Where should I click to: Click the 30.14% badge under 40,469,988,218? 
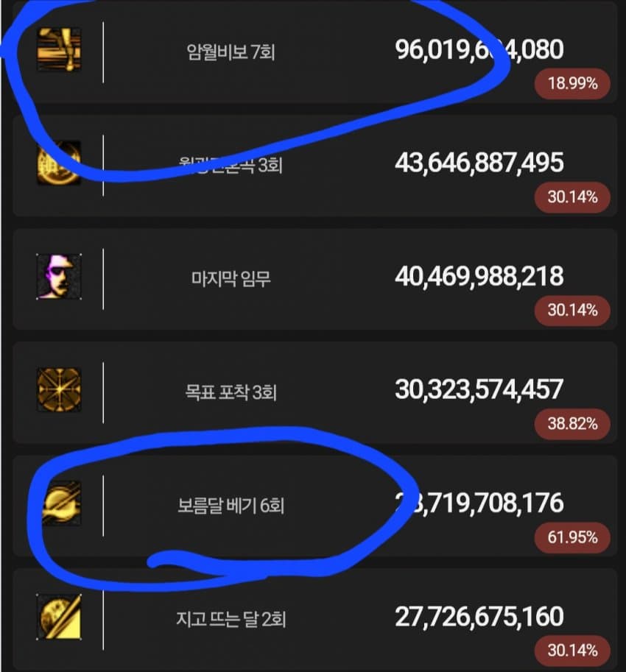[572, 311]
